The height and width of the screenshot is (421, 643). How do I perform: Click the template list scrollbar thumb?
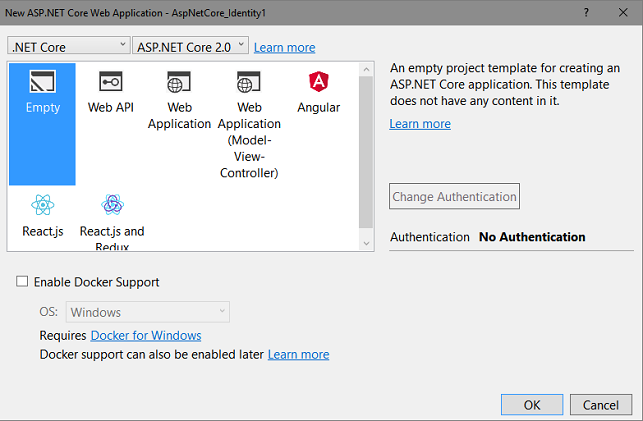[x=366, y=152]
